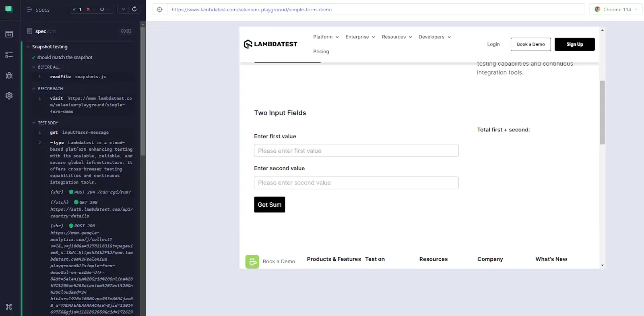The height and width of the screenshot is (316, 644).
Task: Click the command log scrollbar thumb
Action: [143, 91]
